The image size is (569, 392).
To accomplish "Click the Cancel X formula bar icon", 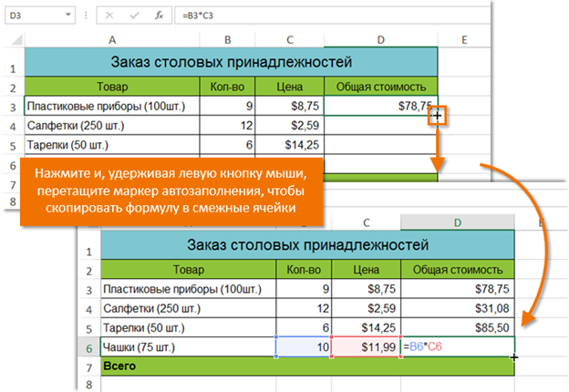I will click(109, 15).
